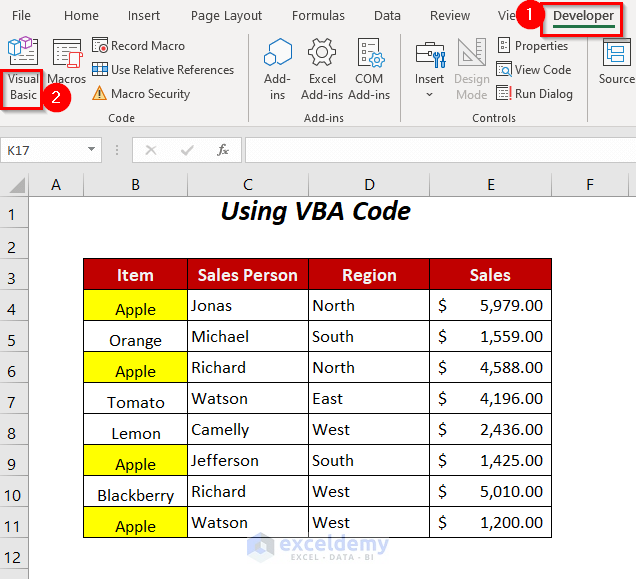Select column C header
Viewport: 636px width, 579px height.
pyautogui.click(x=248, y=185)
